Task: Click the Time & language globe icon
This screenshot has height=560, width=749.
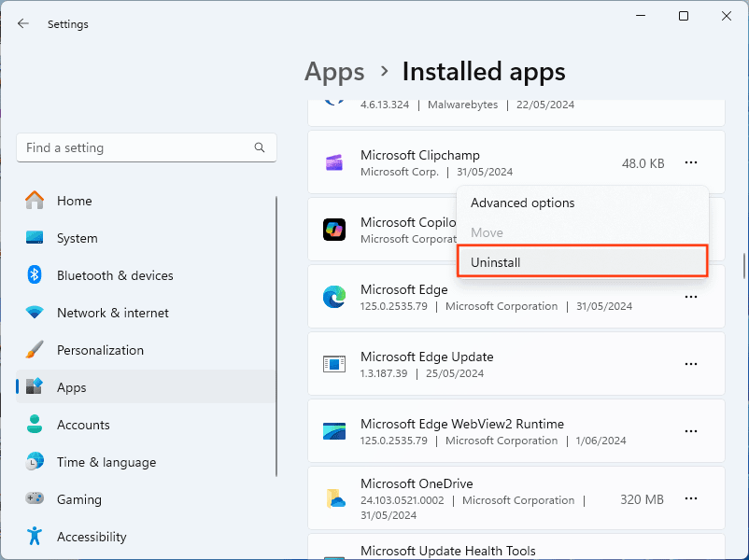Action: tap(35, 462)
